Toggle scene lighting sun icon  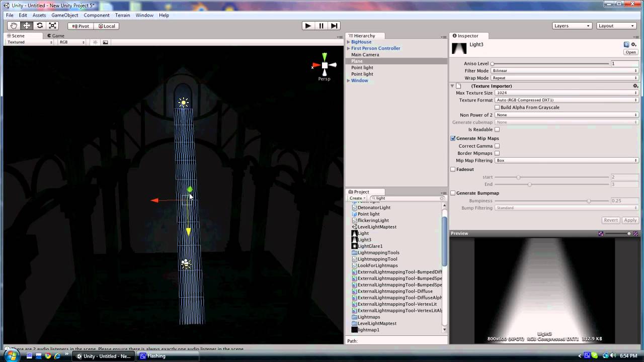click(95, 42)
